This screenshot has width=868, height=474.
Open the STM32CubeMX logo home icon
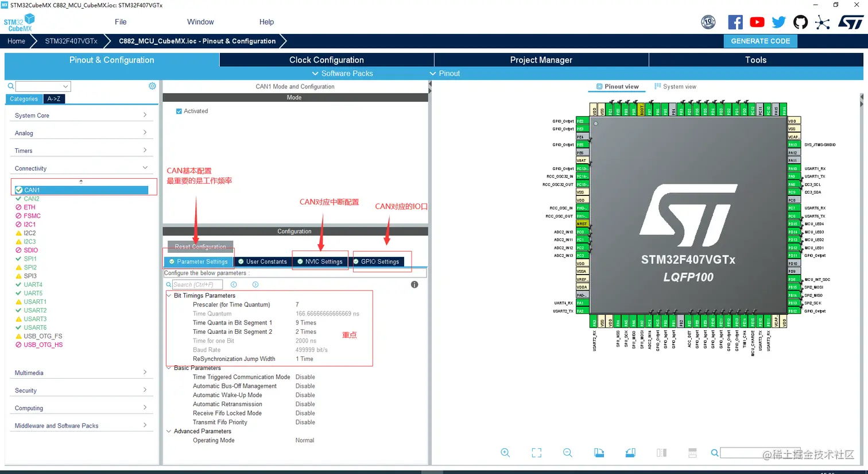(20, 22)
